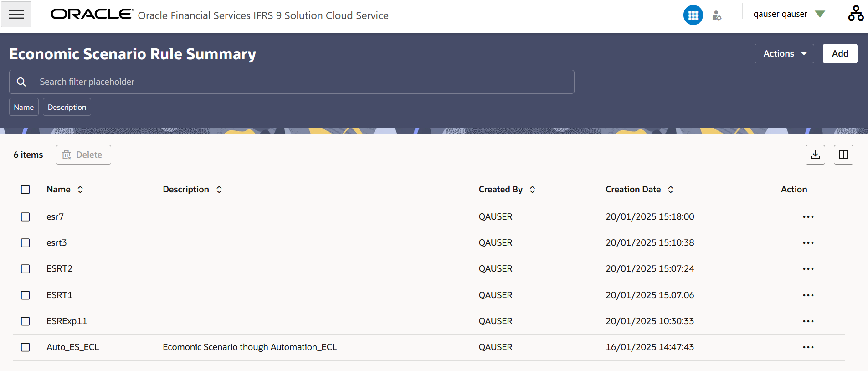
Task: Open the column layout chooser icon
Action: click(x=843, y=155)
